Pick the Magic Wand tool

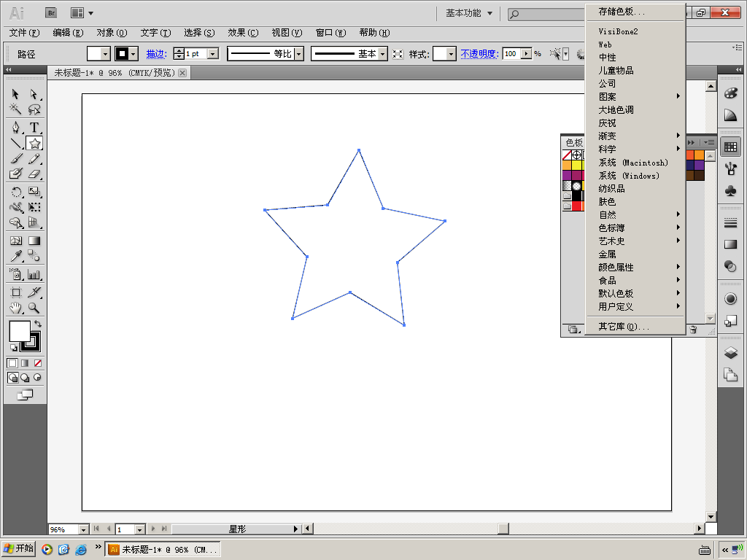pos(16,109)
